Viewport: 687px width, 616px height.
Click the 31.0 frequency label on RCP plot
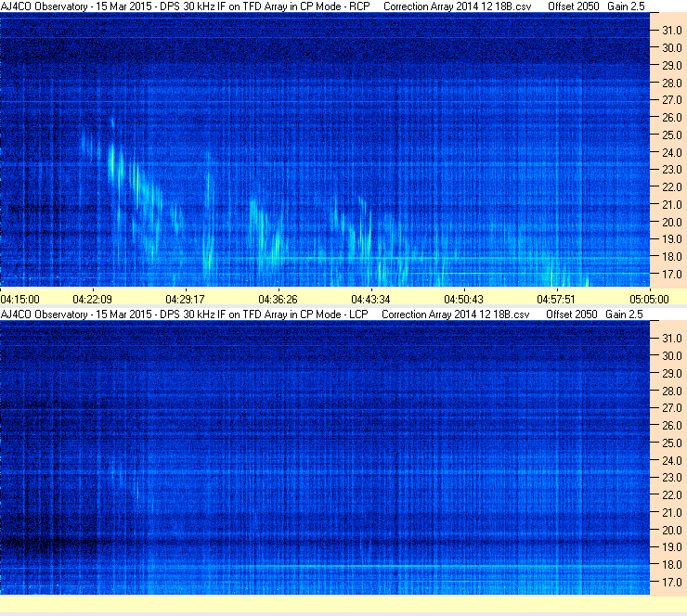pyautogui.click(x=671, y=31)
